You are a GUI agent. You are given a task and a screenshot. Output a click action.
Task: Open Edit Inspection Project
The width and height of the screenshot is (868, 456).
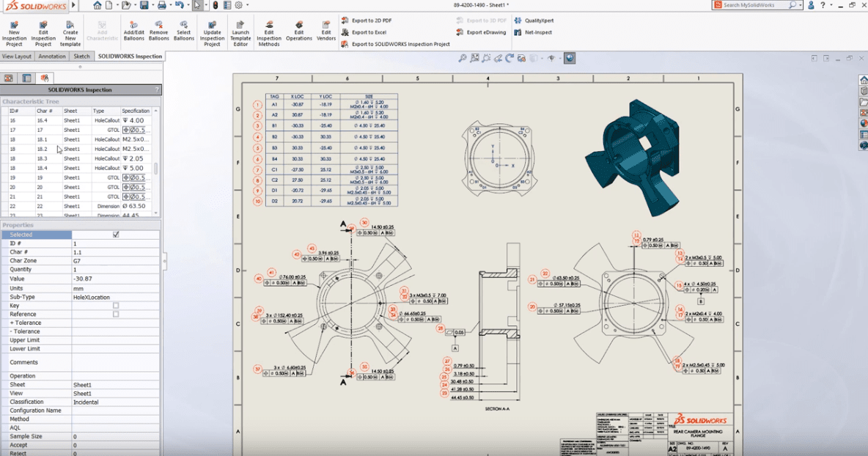[43, 34]
